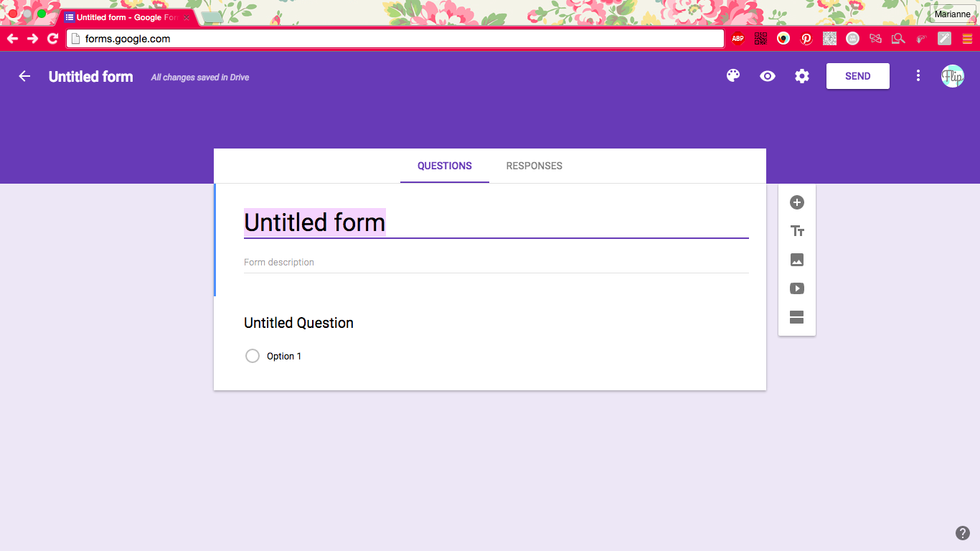980x551 pixels.
Task: Open the Chrome hamburger menu
Action: pos(967,39)
